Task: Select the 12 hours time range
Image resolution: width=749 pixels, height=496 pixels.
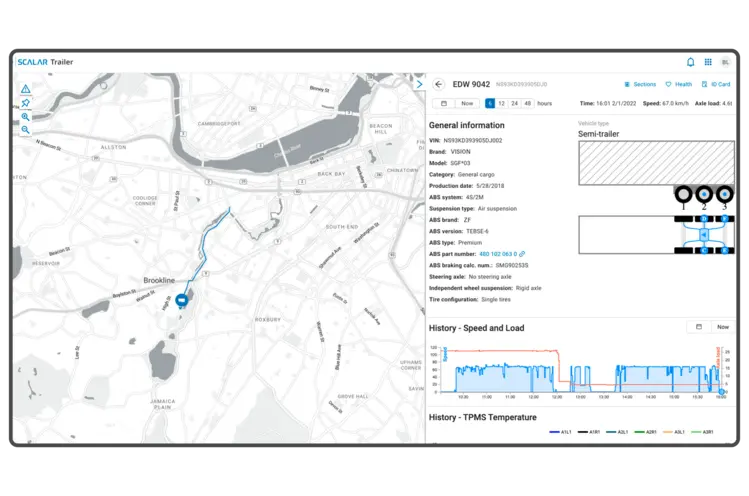Action: (501, 103)
